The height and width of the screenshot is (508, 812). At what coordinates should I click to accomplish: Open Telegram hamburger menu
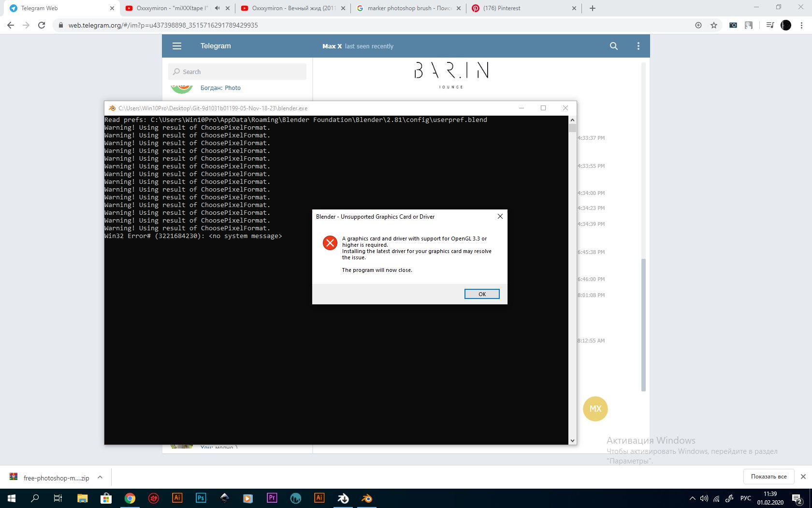177,46
